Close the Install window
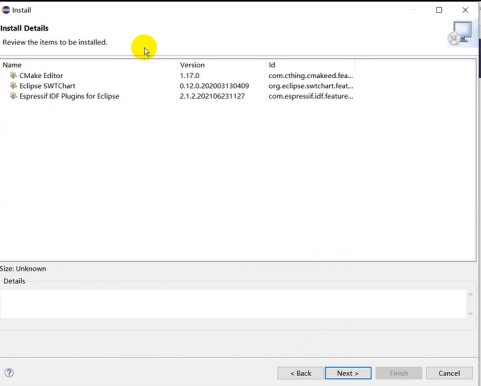 465,10
